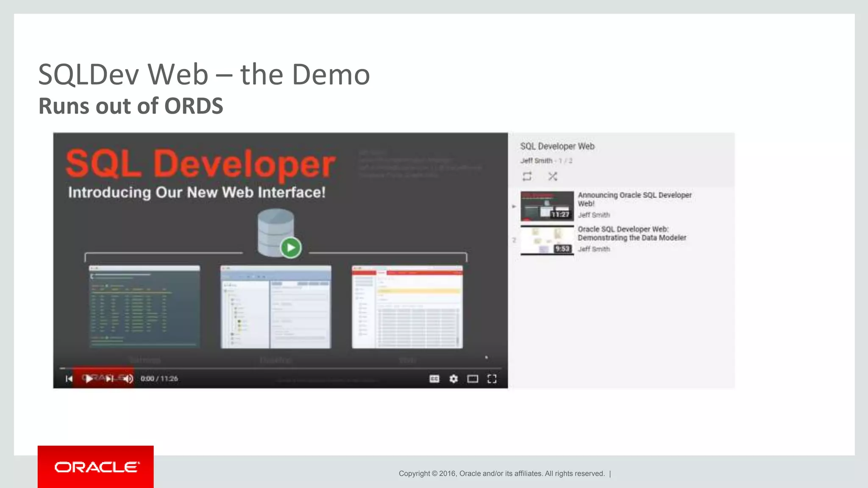Click the green play button on the video

coord(291,247)
